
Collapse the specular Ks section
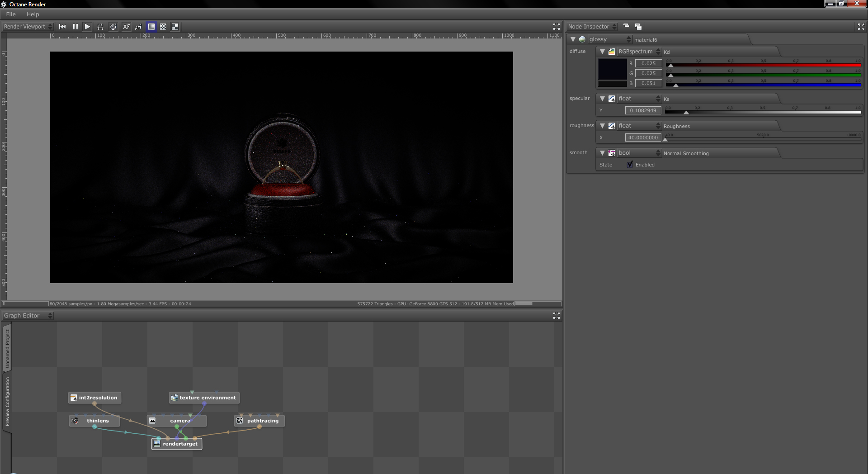pyautogui.click(x=602, y=99)
